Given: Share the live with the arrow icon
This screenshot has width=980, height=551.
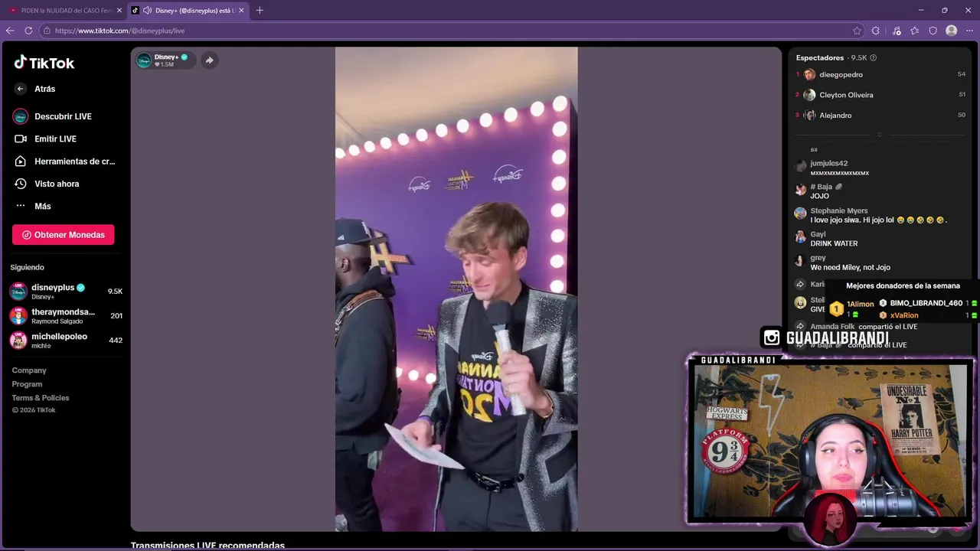Looking at the screenshot, I should tap(210, 60).
